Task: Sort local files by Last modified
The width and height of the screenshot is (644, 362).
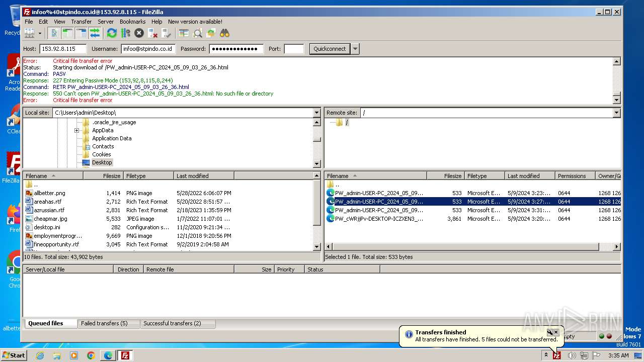Action: [204, 176]
